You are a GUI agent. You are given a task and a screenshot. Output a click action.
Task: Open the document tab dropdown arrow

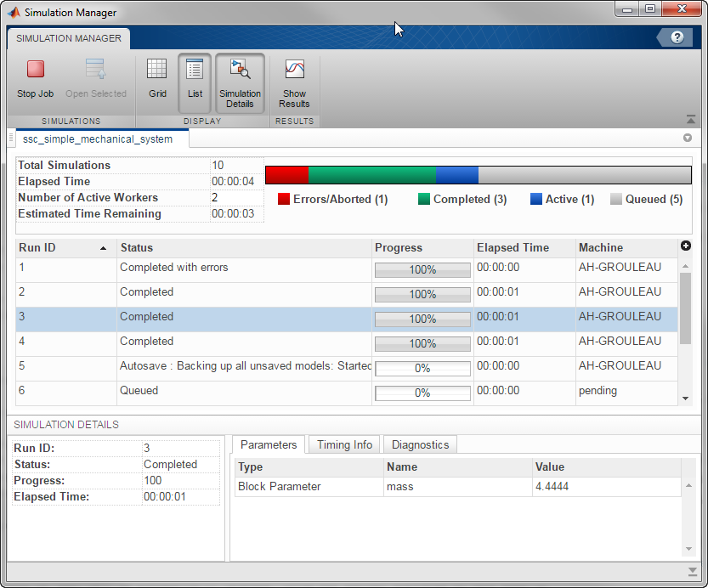click(688, 138)
